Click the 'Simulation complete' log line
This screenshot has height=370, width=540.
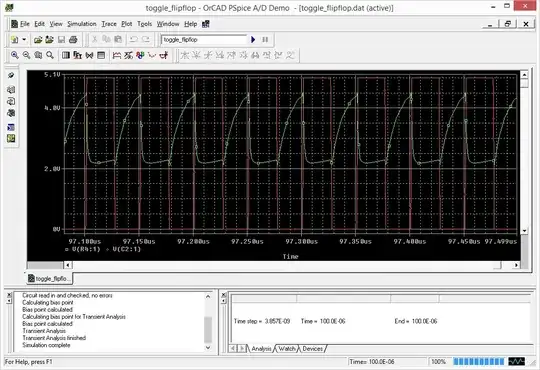[x=46, y=345]
